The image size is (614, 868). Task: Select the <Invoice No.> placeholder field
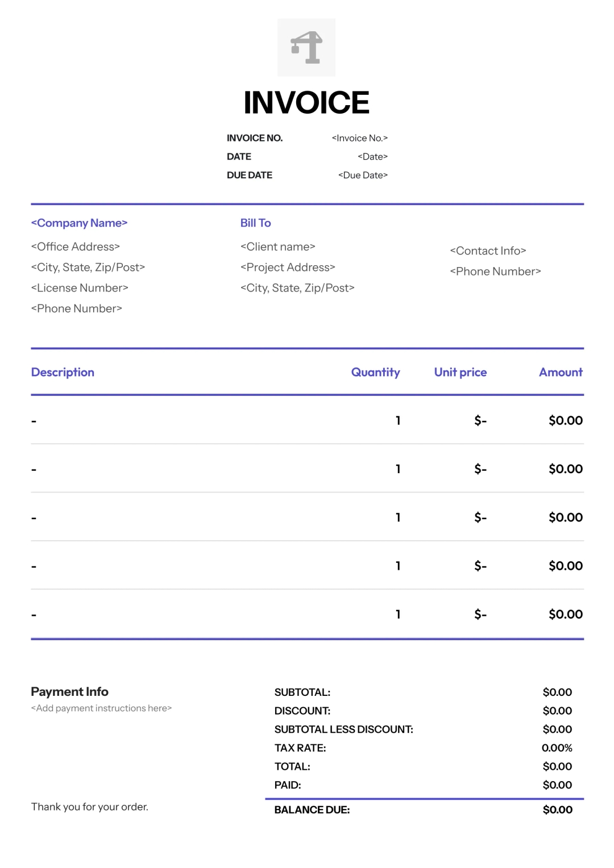[359, 138]
